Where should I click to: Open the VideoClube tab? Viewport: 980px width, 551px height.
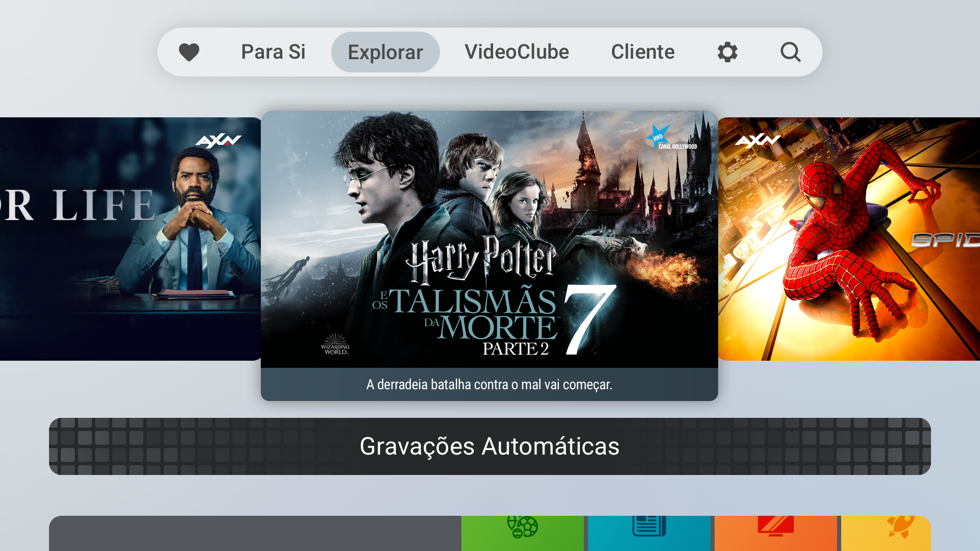[517, 52]
